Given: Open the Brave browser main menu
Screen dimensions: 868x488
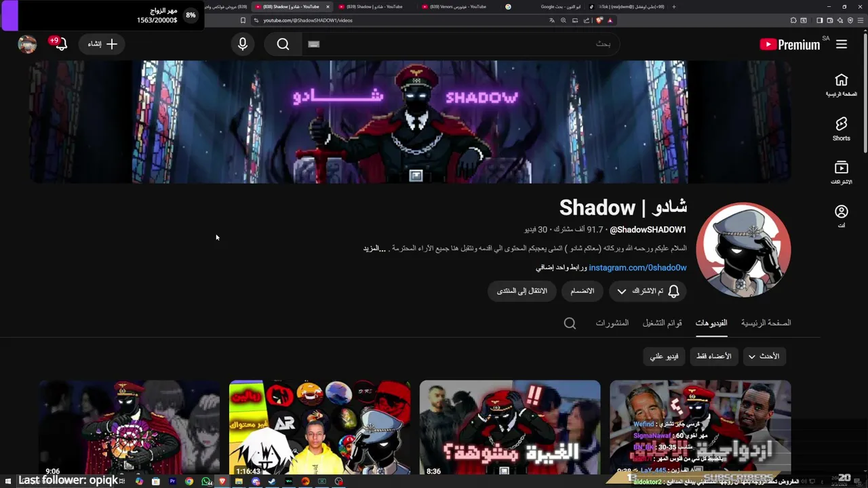Looking at the screenshot, I should coord(860,20).
